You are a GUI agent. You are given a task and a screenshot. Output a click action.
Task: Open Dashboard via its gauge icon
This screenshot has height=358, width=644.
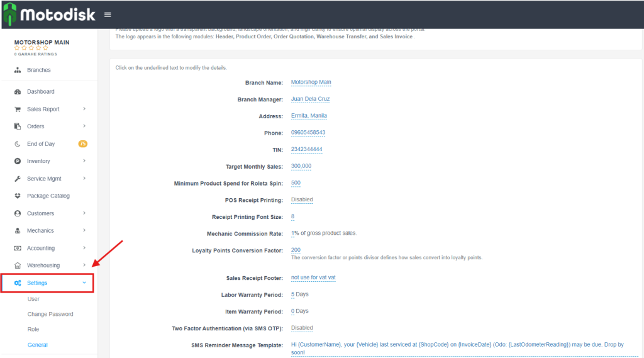coord(18,92)
